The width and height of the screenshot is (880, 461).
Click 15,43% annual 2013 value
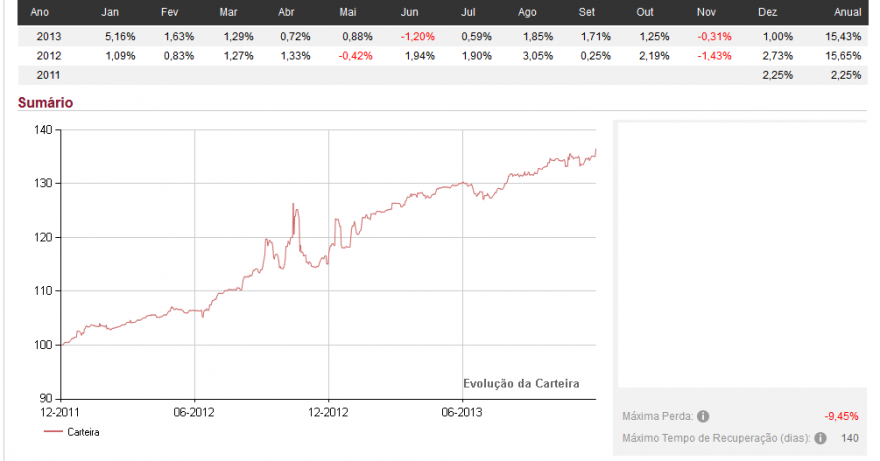point(844,36)
